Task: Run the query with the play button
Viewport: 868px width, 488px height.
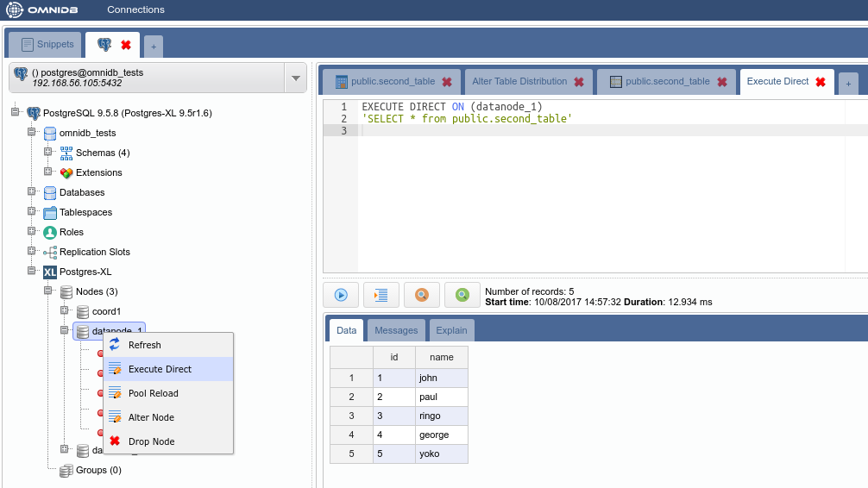Action: click(341, 295)
